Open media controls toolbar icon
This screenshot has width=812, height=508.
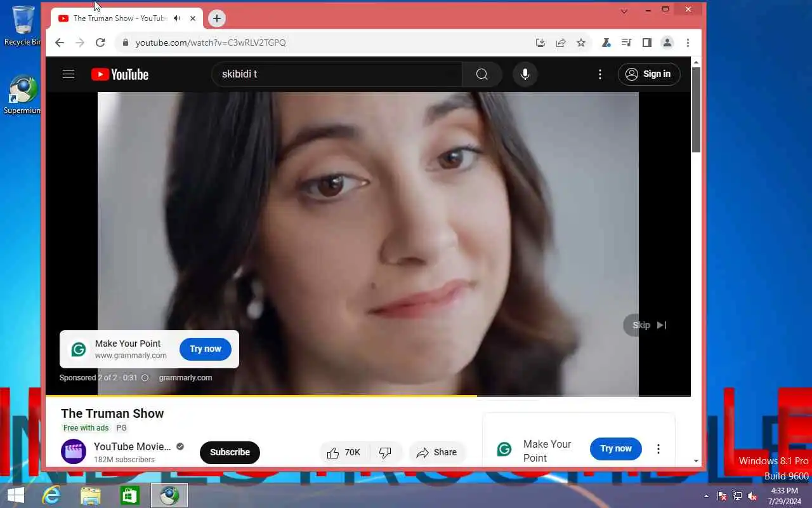pos(627,43)
